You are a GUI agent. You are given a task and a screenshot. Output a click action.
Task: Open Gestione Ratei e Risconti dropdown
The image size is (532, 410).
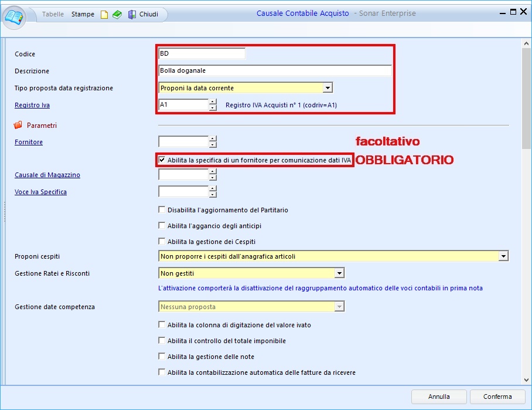point(339,273)
